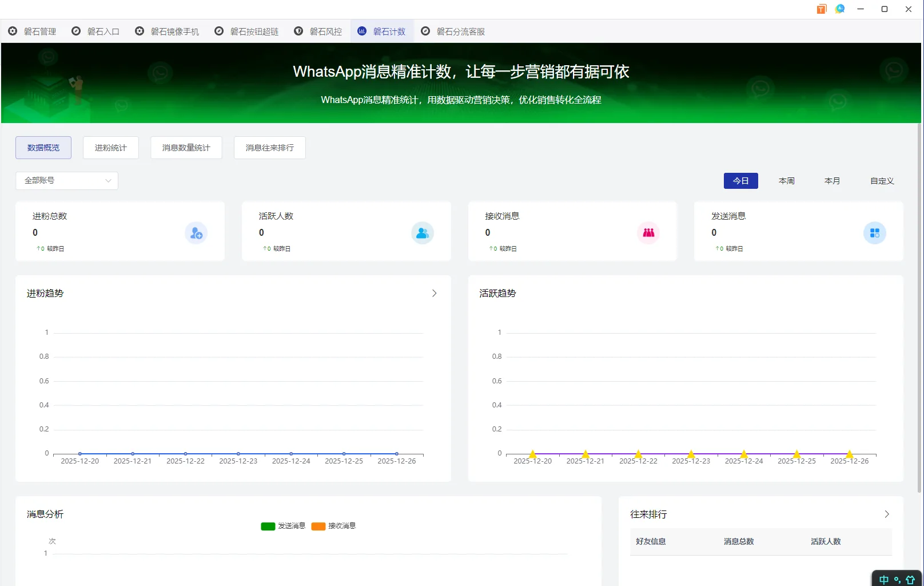Click the 磐石分流客服 headset icon
This screenshot has width=924, height=586.
(425, 31)
